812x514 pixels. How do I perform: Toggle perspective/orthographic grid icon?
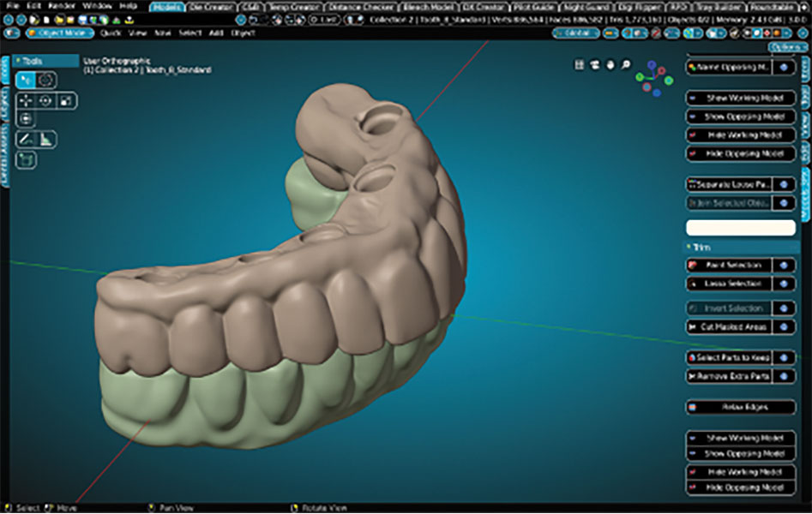[x=579, y=64]
